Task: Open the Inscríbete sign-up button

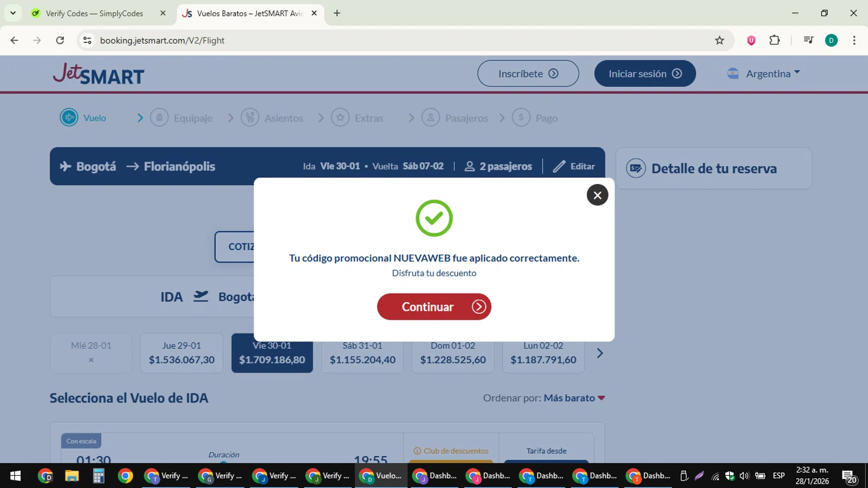Action: (528, 74)
